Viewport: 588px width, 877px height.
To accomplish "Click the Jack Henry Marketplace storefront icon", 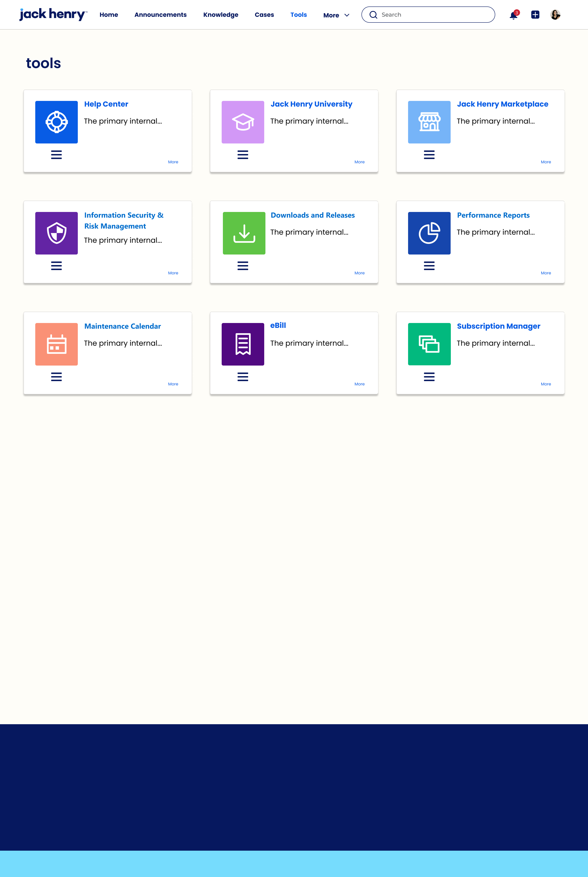I will tap(429, 122).
